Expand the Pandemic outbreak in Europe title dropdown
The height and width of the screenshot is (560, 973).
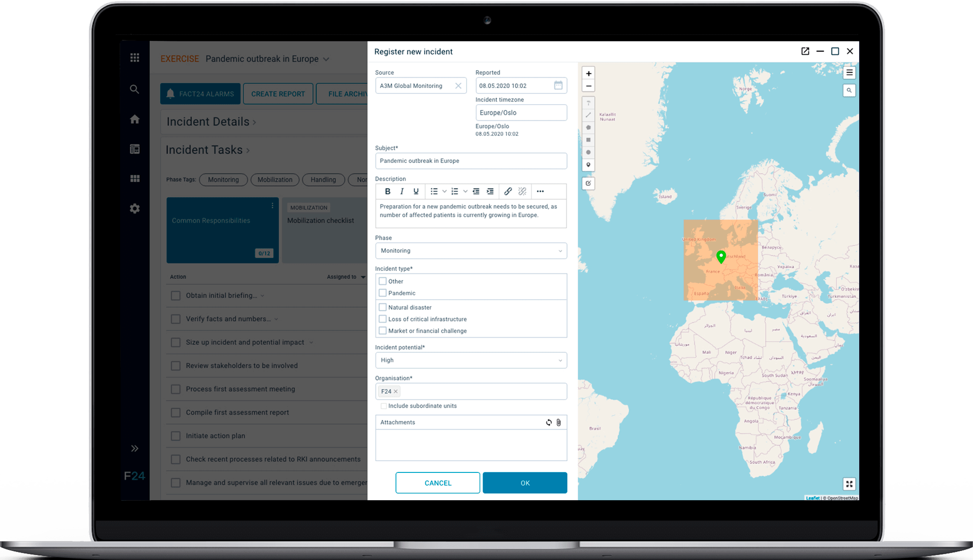coord(326,59)
